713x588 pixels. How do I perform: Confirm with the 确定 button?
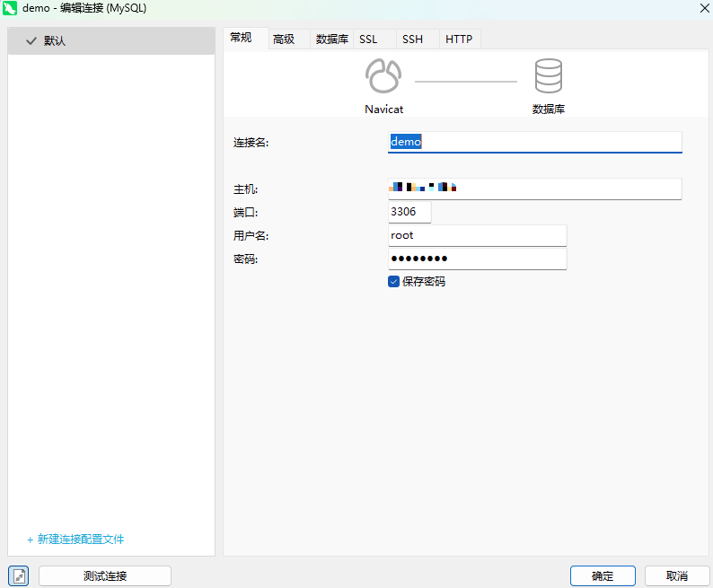(x=603, y=576)
